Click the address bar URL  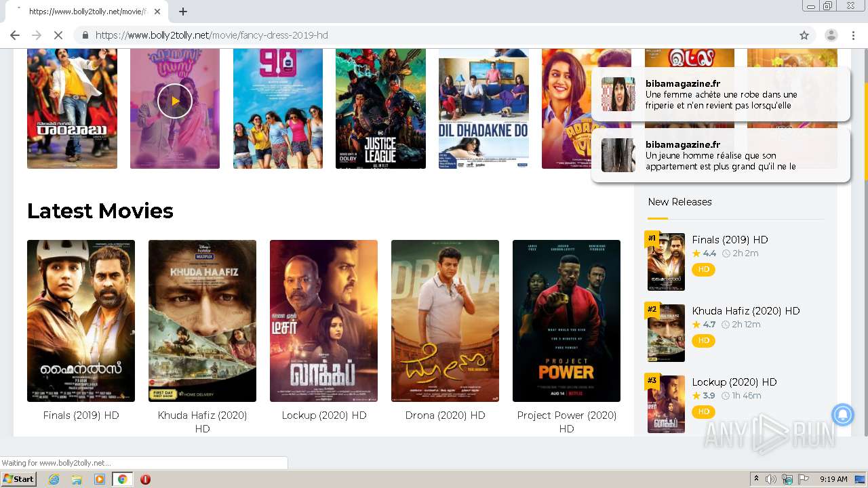coord(212,35)
